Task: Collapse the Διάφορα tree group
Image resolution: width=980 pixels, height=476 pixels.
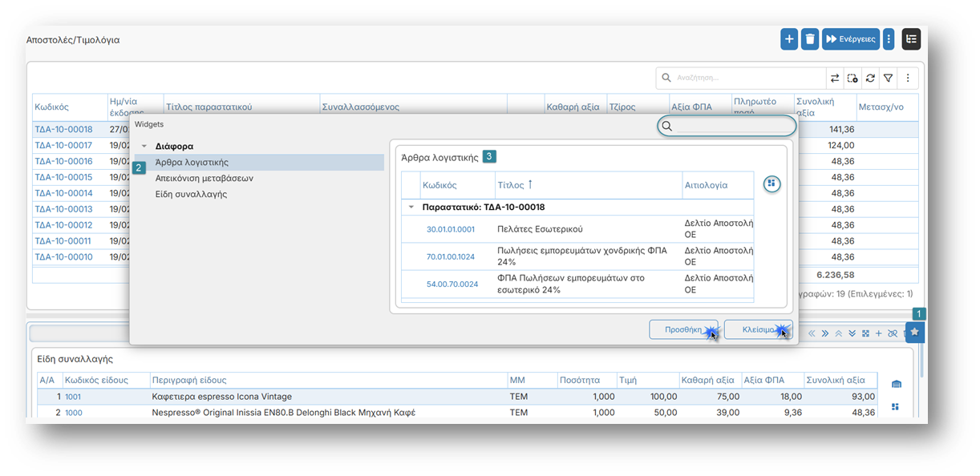Action: click(144, 147)
